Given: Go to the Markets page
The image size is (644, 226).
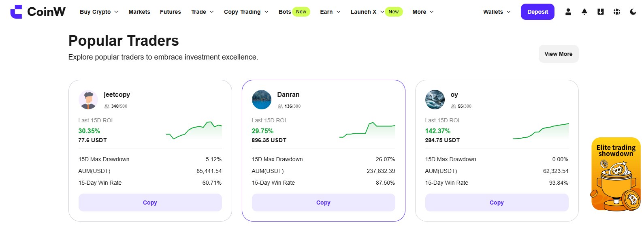Looking at the screenshot, I should pyautogui.click(x=139, y=12).
